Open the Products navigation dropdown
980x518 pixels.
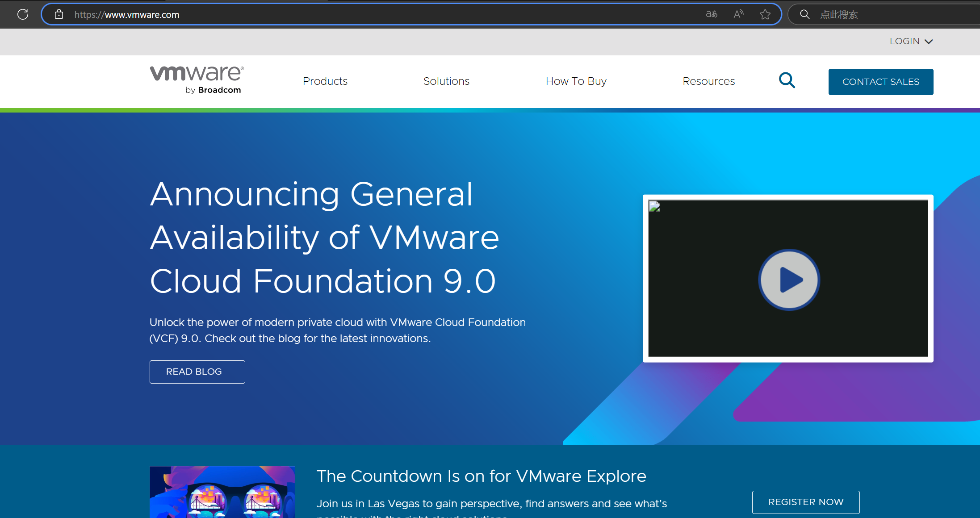click(325, 81)
